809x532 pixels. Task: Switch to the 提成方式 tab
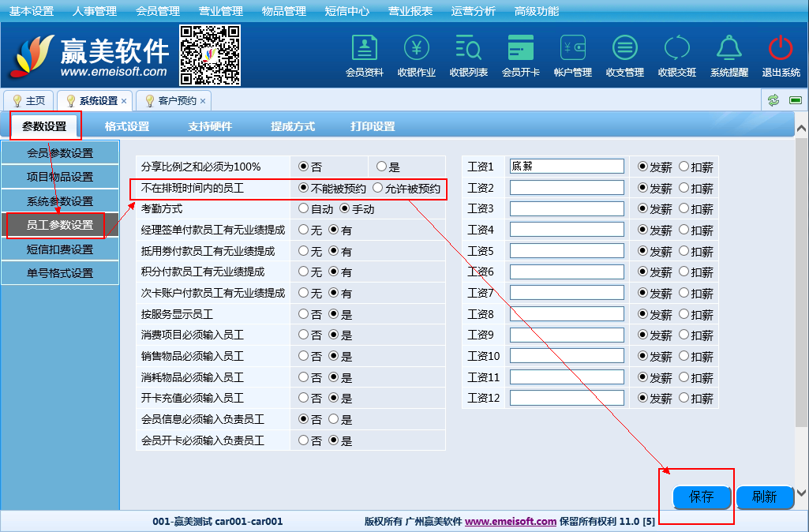click(x=292, y=126)
